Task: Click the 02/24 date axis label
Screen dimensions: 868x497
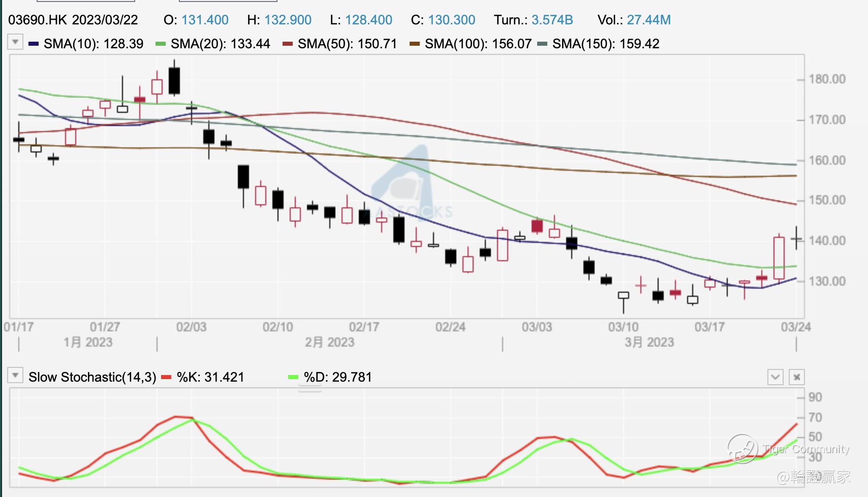Action: pos(451,327)
